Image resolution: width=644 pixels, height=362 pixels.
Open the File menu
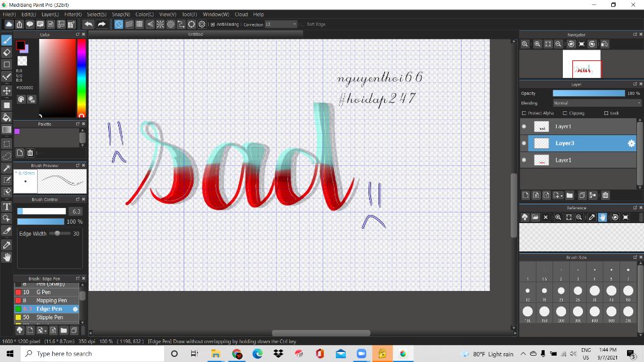pos(9,14)
